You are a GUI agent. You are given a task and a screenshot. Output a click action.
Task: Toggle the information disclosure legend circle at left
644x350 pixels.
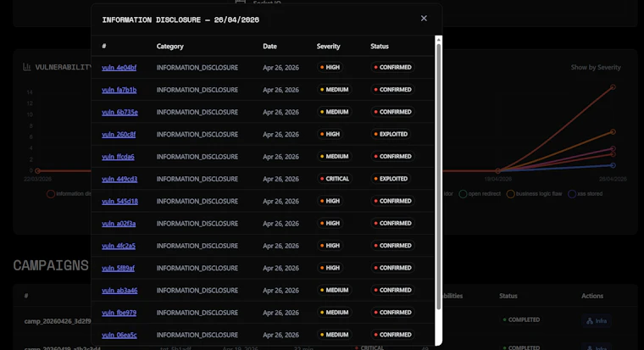click(x=51, y=194)
